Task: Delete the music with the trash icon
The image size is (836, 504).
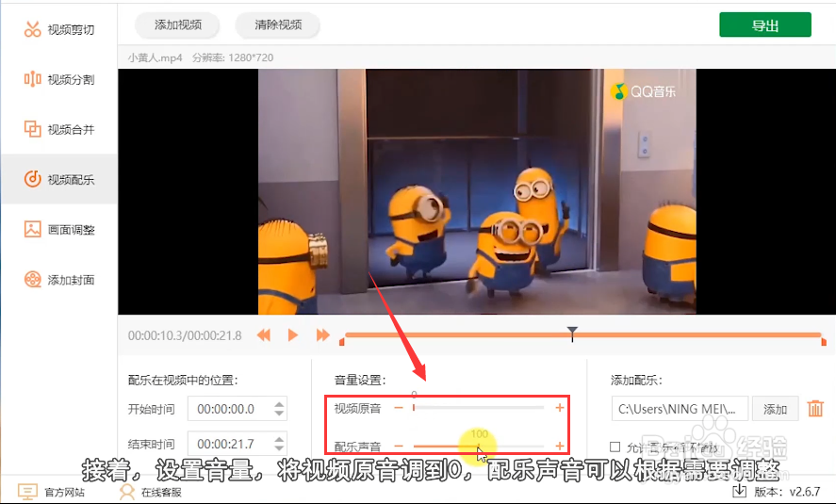Action: point(815,409)
